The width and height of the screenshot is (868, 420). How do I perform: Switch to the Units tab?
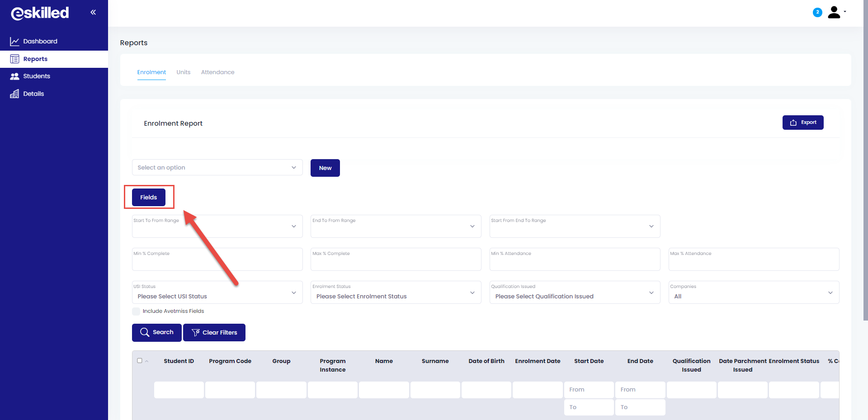point(183,72)
